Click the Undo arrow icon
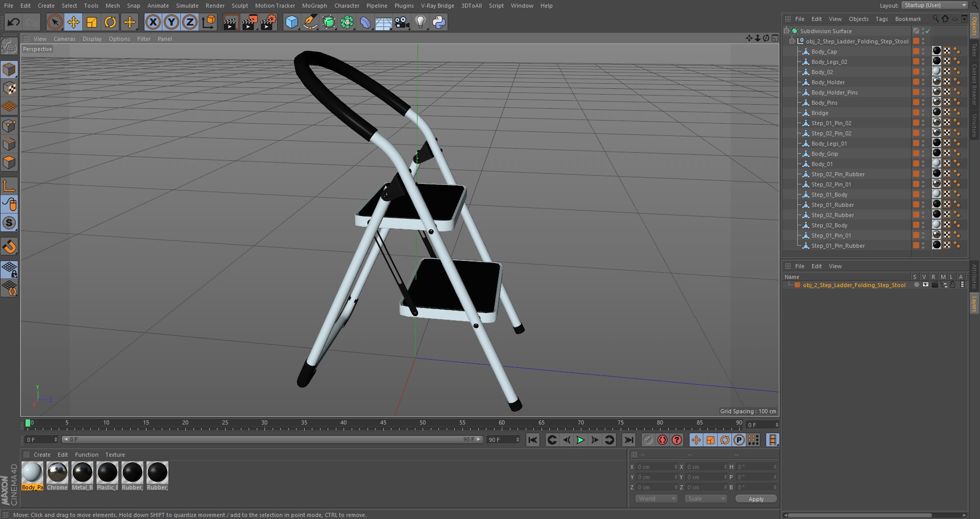 14,22
